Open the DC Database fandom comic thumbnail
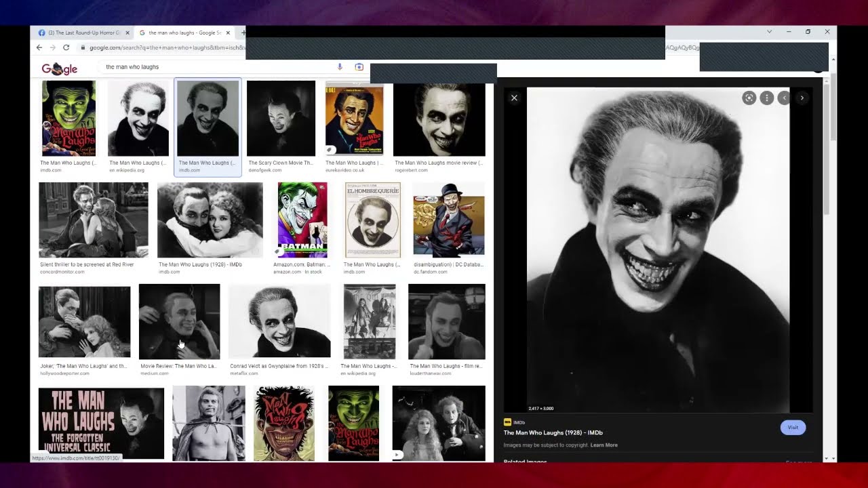The height and width of the screenshot is (488, 868). tap(449, 220)
